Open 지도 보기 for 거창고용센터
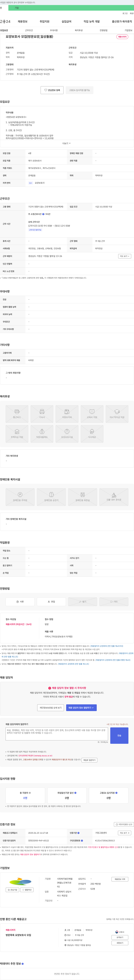 pos(125,833)
